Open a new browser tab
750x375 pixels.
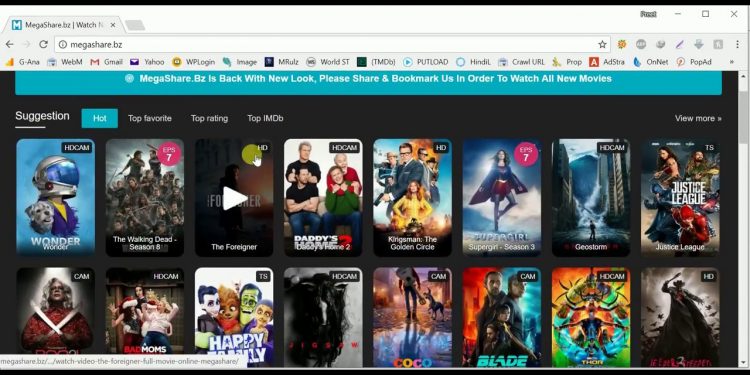pyautogui.click(x=135, y=25)
